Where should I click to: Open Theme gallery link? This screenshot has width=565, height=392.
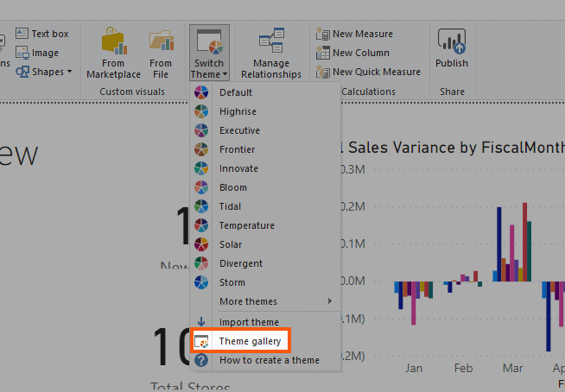(250, 341)
